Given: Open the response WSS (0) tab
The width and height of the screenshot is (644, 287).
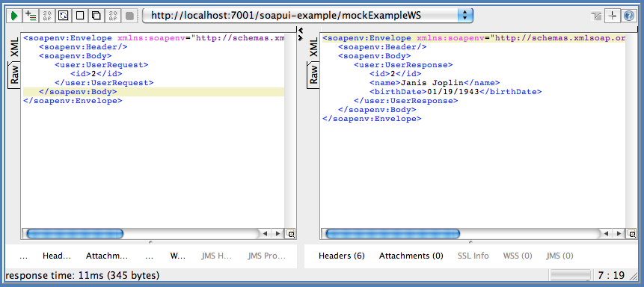Looking at the screenshot, I should pyautogui.click(x=518, y=256).
